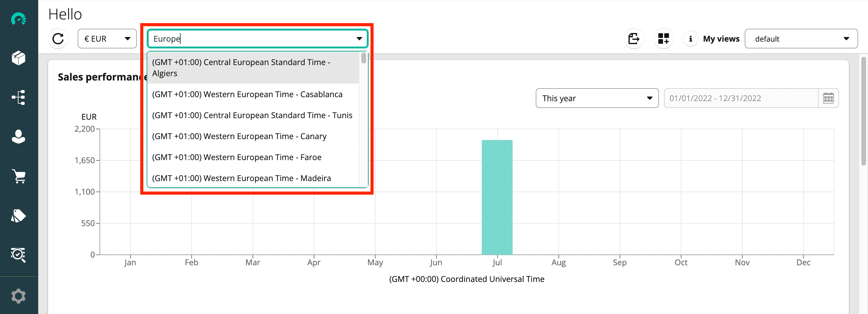
Task: Open the shopping cart icon in sidebar
Action: 18,176
